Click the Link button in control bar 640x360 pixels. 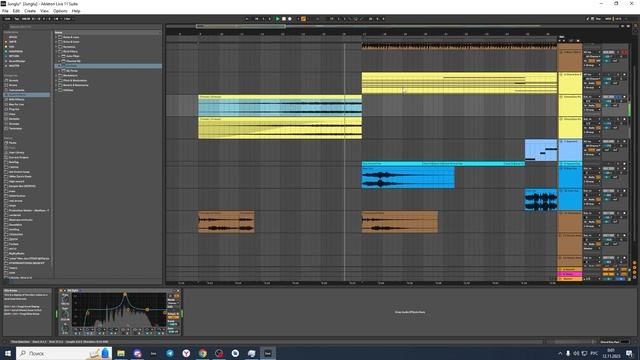point(7,19)
